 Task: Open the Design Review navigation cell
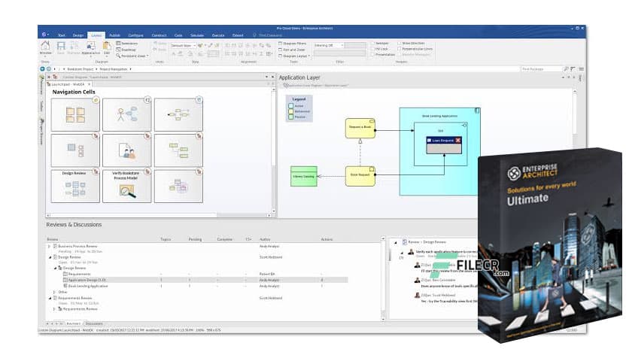pyautogui.click(x=75, y=186)
